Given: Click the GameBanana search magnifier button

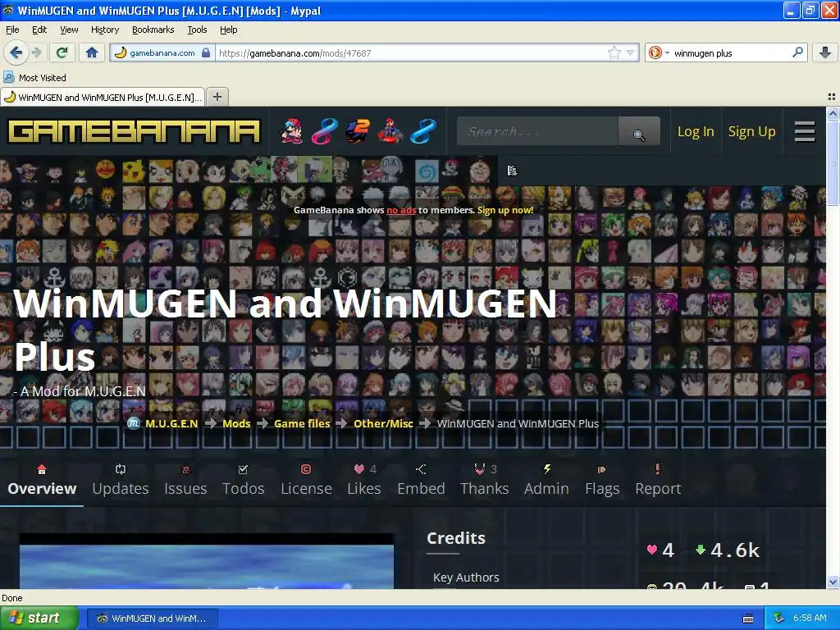Looking at the screenshot, I should 639,131.
